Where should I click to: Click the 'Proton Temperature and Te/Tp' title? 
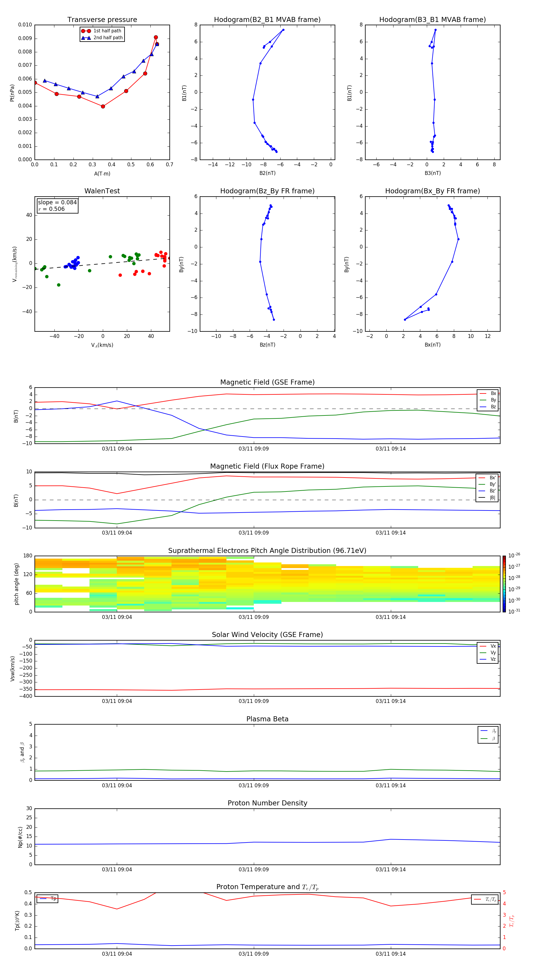tap(267, 887)
